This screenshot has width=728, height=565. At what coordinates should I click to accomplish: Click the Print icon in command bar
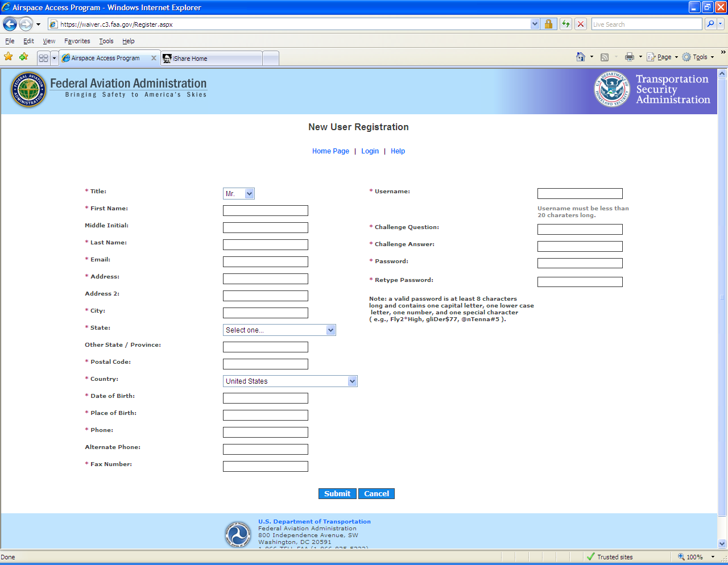(630, 57)
